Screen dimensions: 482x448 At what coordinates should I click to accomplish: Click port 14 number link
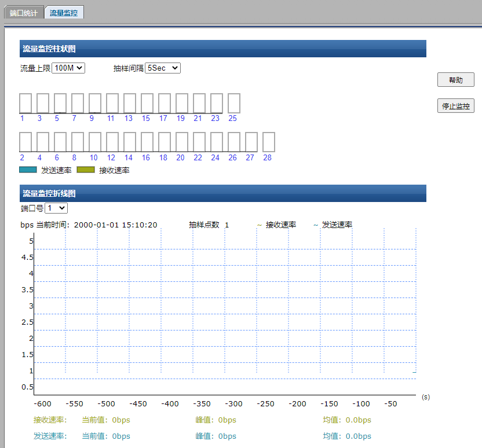128,157
